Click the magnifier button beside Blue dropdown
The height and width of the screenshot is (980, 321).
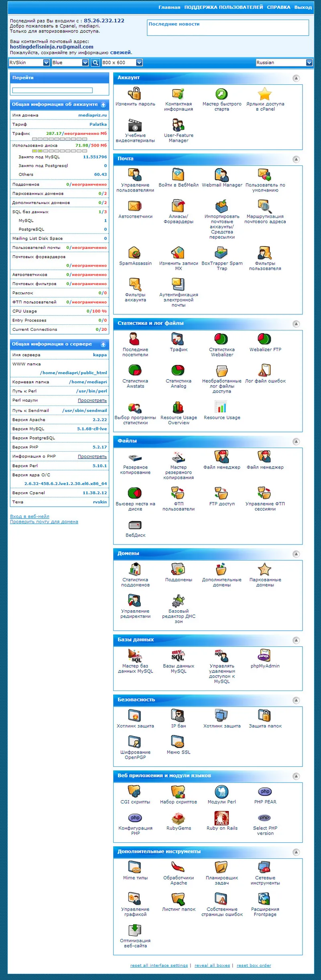coord(95,63)
